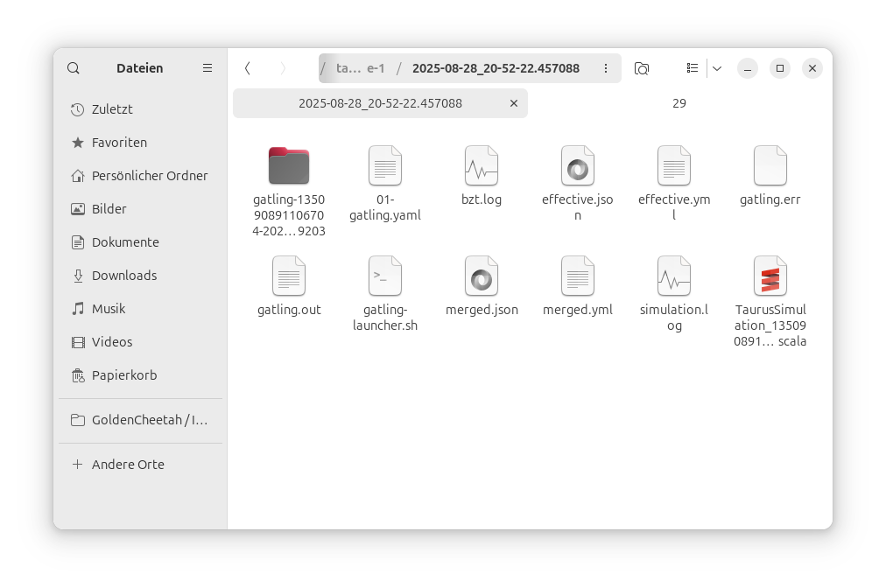Close the 2025-08-28_20-52-22.457088 tab
Image resolution: width=886 pixels, height=588 pixels.
[514, 103]
